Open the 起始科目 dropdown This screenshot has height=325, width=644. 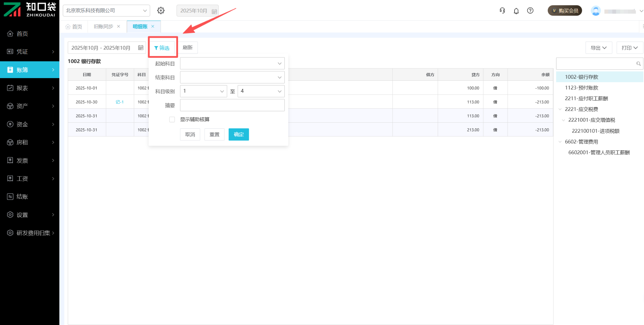pos(232,64)
